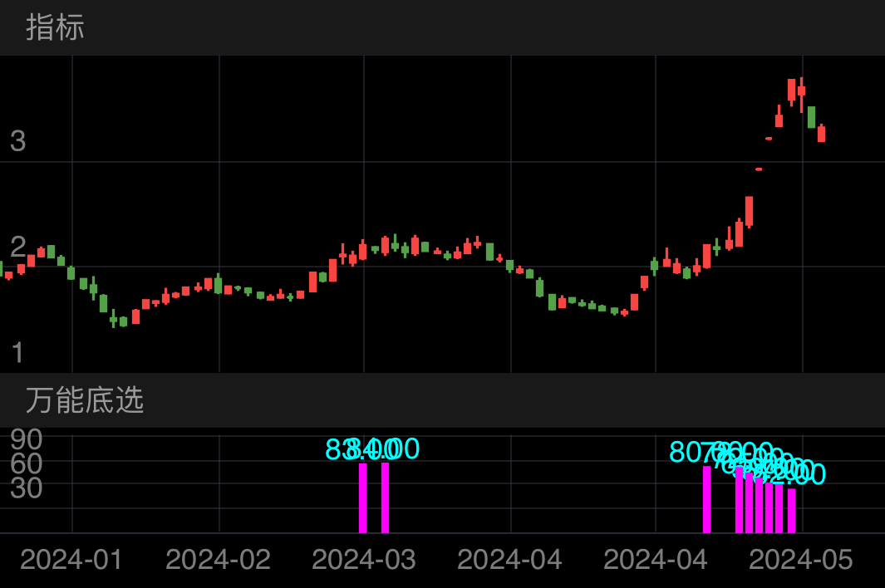Click the 2024-01 date axis label
The width and height of the screenshot is (885, 588).
[69, 560]
